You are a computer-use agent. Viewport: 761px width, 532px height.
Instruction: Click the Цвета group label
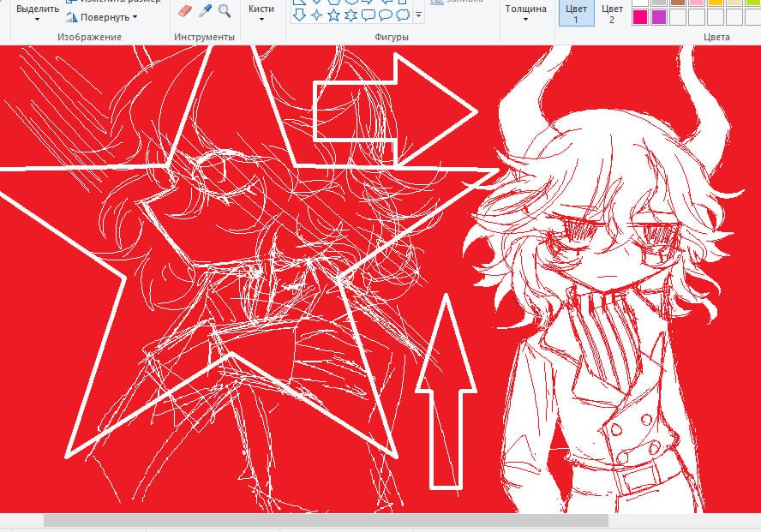click(x=716, y=37)
